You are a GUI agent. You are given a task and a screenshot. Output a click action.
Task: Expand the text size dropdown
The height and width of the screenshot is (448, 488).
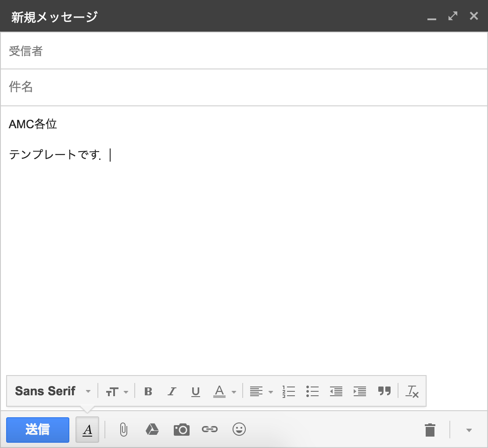coord(117,391)
